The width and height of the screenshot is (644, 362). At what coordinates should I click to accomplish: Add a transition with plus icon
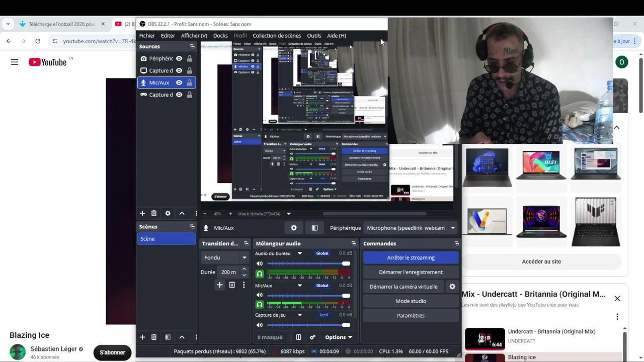point(219,285)
